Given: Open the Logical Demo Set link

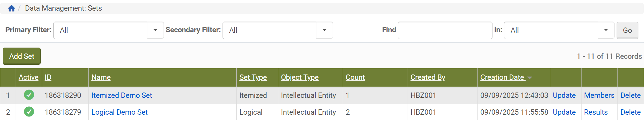Looking at the screenshot, I should tap(119, 112).
